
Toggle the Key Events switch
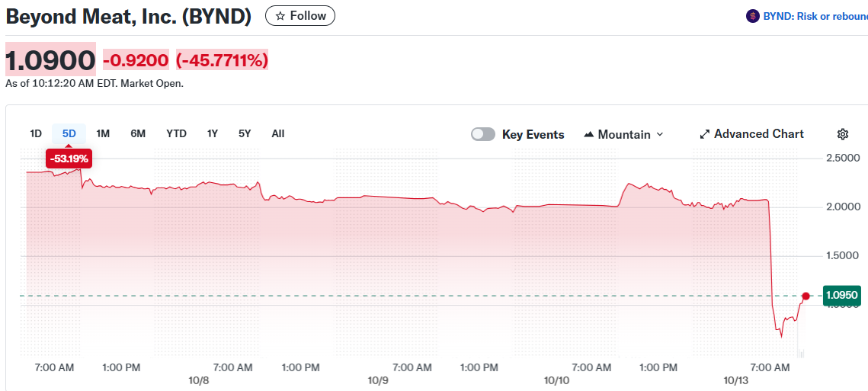[483, 134]
